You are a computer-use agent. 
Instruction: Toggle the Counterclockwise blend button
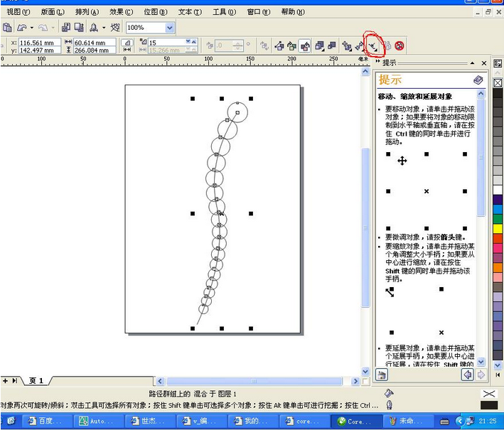[x=305, y=46]
